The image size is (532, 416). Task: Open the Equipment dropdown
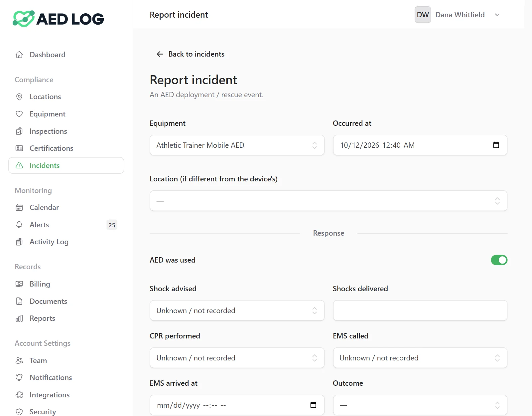tap(237, 145)
